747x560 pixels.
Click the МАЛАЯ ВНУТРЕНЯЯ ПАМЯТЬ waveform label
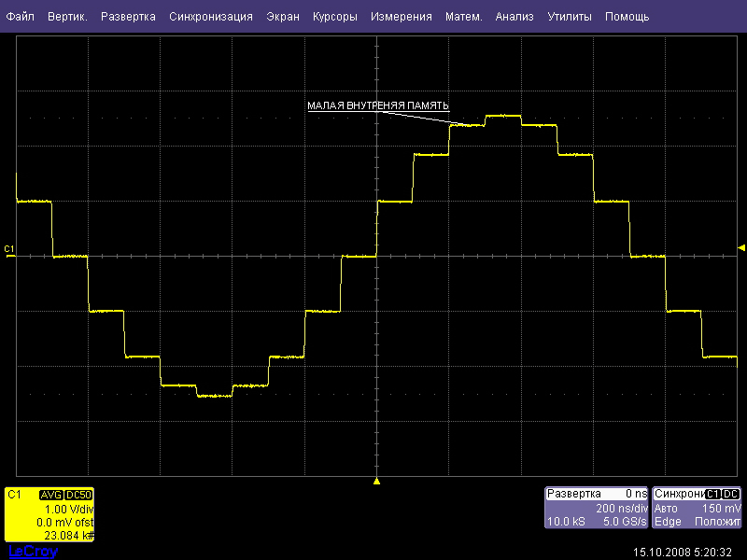point(379,105)
